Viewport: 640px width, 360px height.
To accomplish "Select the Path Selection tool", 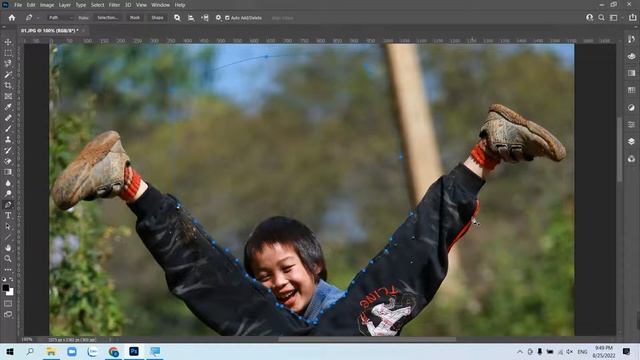I will 8,226.
